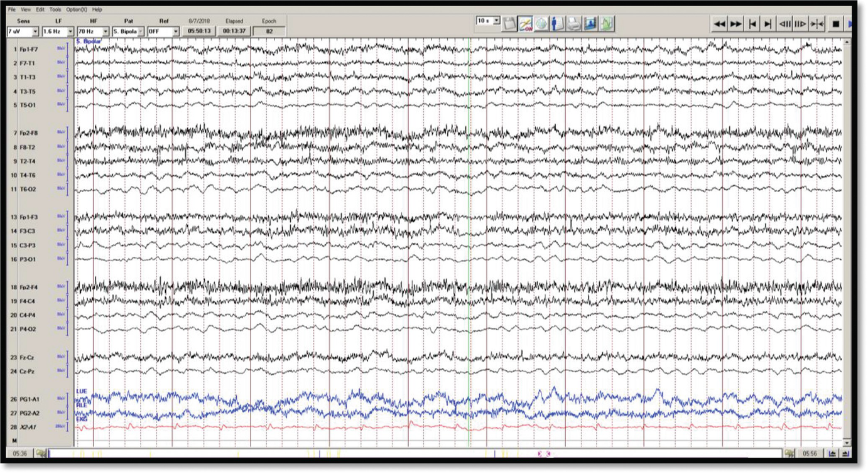
Task: Click the icon beside the 05:56 time
Action: [x=790, y=453]
